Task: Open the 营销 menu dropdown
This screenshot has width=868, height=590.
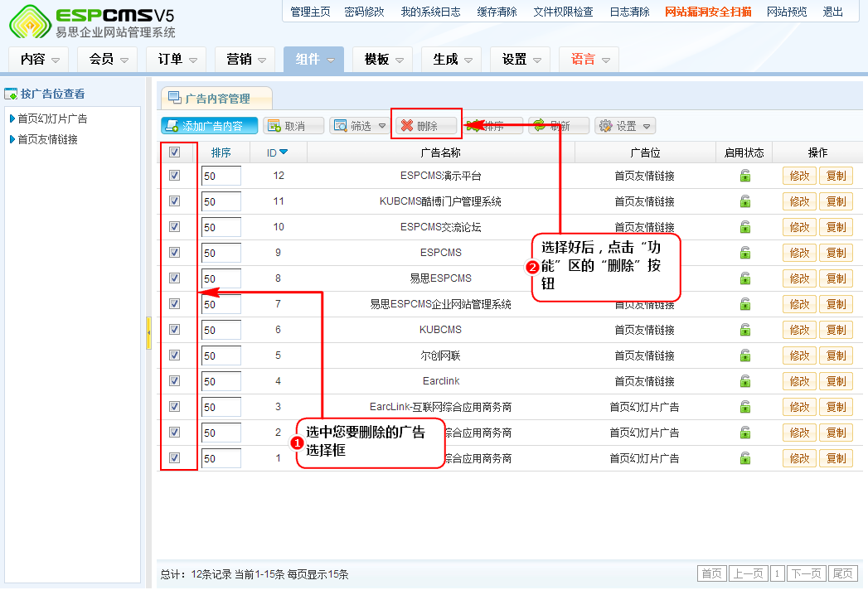Action: coord(245,59)
